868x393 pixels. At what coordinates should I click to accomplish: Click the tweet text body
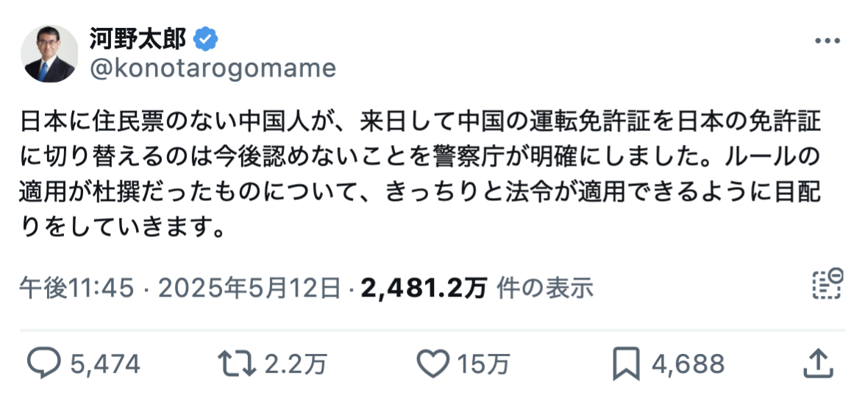tap(419, 175)
